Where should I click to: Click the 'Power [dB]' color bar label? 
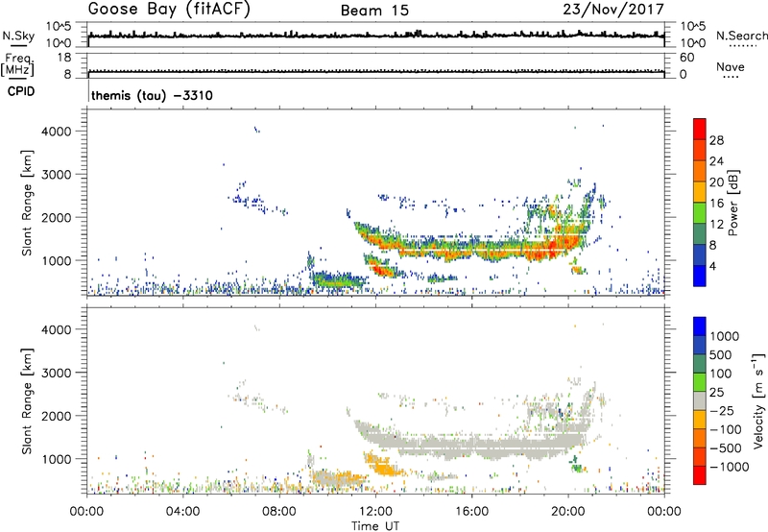pos(733,203)
